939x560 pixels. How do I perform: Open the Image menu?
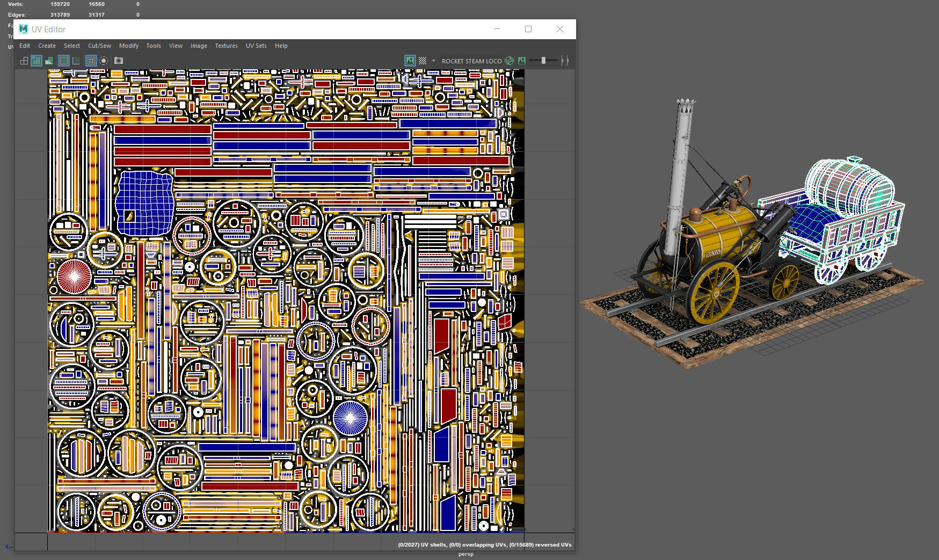click(199, 46)
